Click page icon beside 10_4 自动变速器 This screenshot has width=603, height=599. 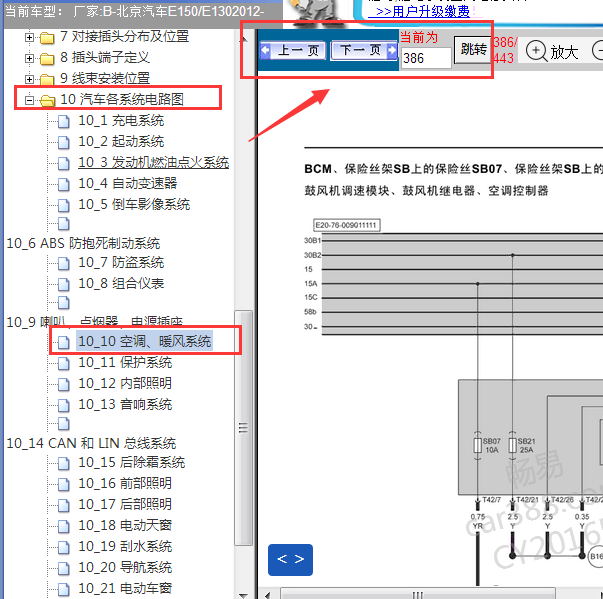[x=64, y=184]
